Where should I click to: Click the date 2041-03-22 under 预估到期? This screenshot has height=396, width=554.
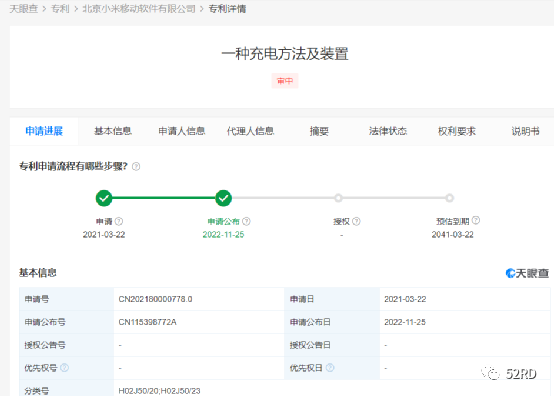tap(453, 235)
